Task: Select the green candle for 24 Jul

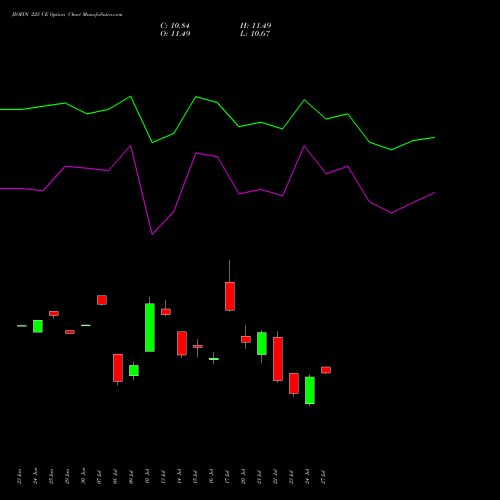Action: click(x=310, y=390)
